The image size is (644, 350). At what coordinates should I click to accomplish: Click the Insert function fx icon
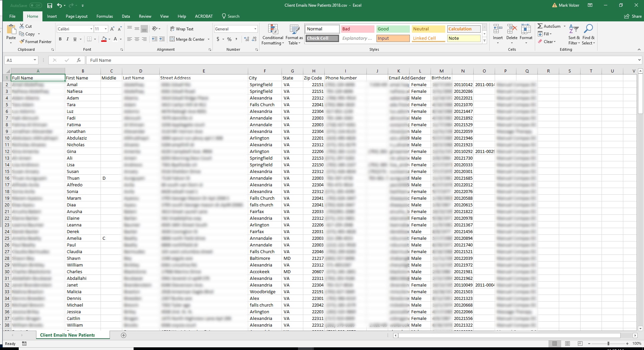click(79, 60)
